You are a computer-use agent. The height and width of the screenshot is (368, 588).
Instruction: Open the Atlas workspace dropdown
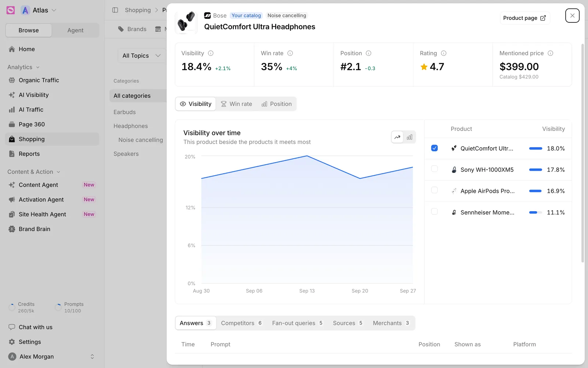coord(39,10)
